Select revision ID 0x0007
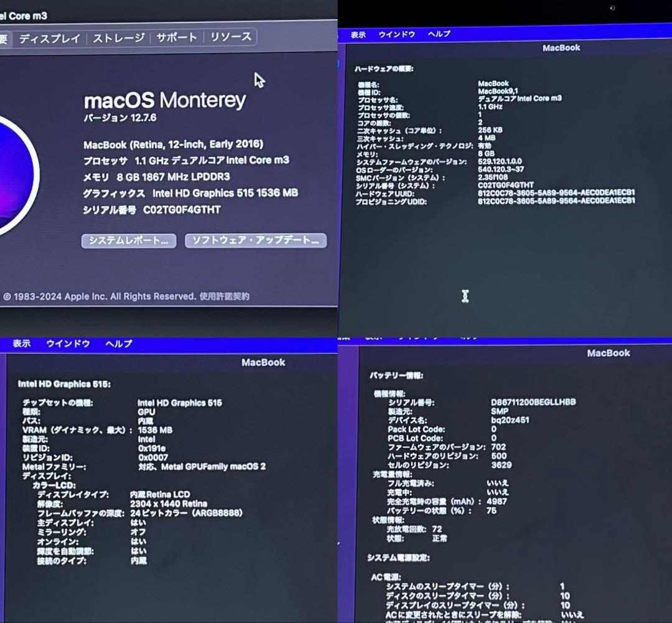Viewport: 672px width, 623px height. coord(153,457)
